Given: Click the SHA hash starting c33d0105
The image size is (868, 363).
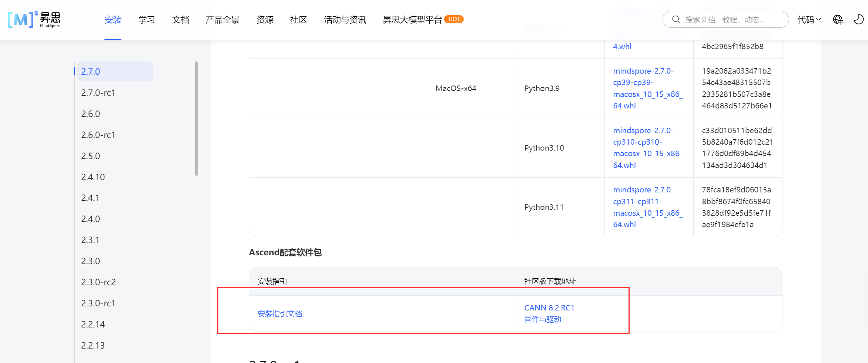Looking at the screenshot, I should (737, 148).
